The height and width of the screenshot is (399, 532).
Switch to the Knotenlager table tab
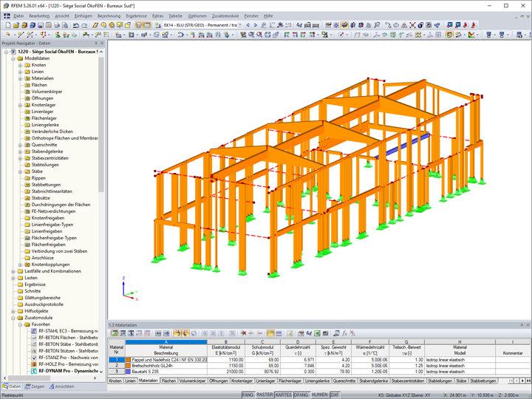[x=242, y=381]
